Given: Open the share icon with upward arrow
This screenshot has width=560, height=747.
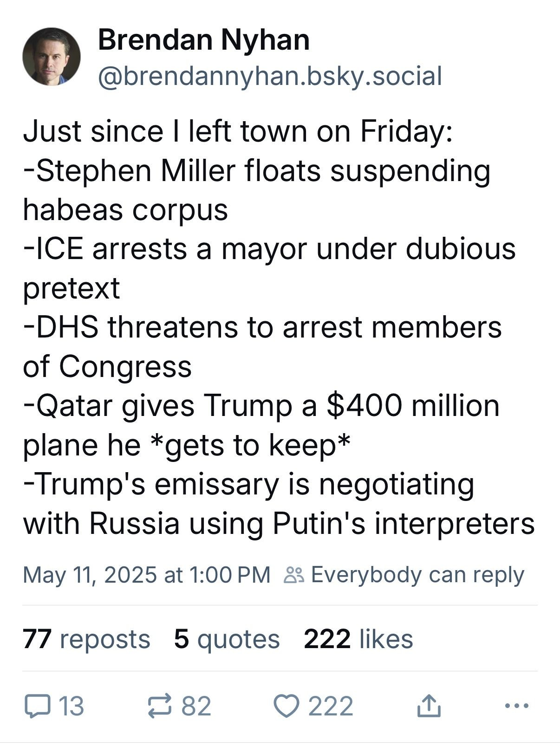Looking at the screenshot, I should [x=428, y=705].
